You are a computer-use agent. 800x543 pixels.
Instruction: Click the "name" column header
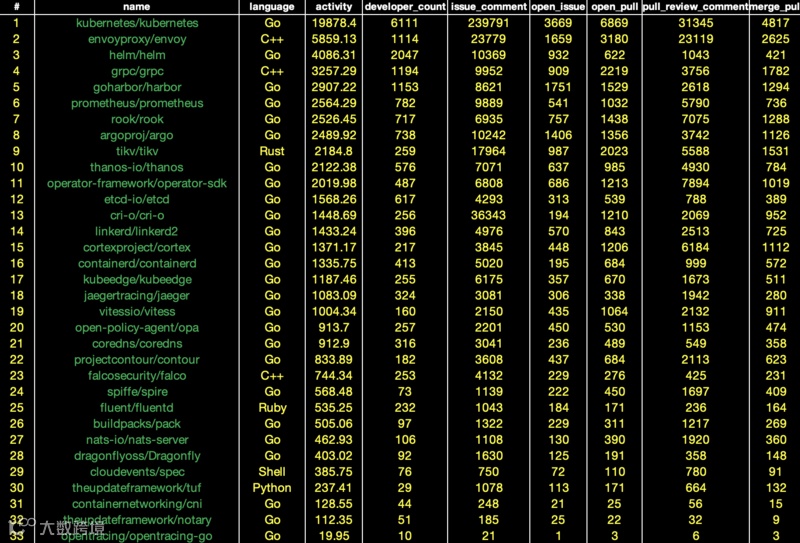pyautogui.click(x=136, y=7)
